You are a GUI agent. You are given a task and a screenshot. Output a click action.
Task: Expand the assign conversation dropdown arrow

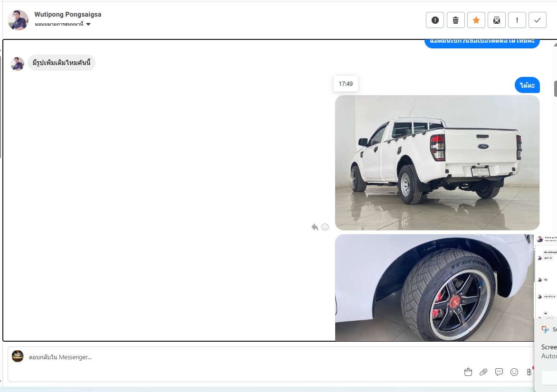click(88, 24)
